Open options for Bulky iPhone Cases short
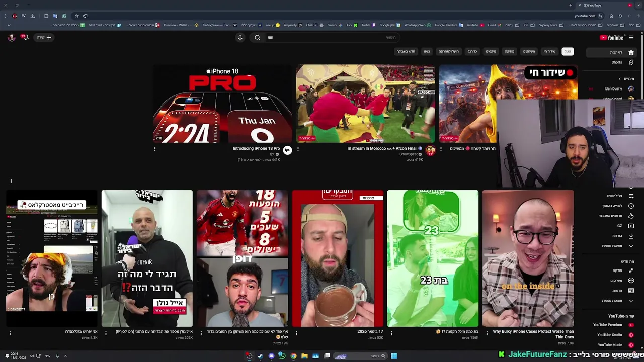 (487, 333)
